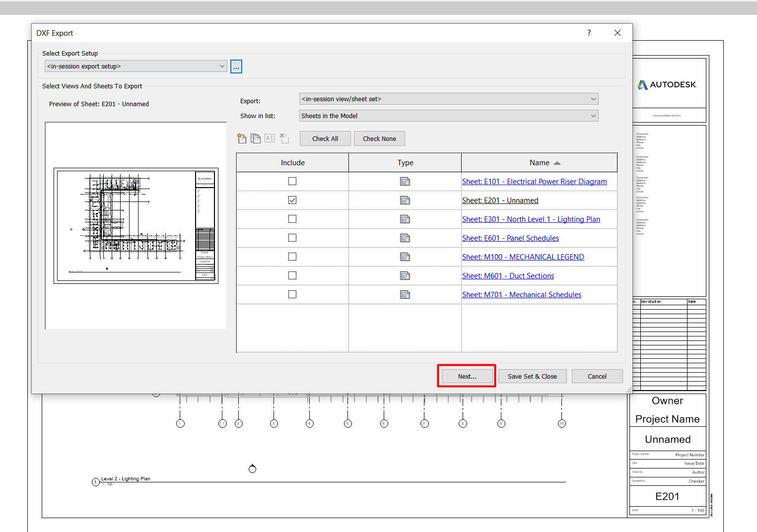Screen dimensions: 757x532
Task: Click sheet number E201 in title block
Action: (x=667, y=497)
